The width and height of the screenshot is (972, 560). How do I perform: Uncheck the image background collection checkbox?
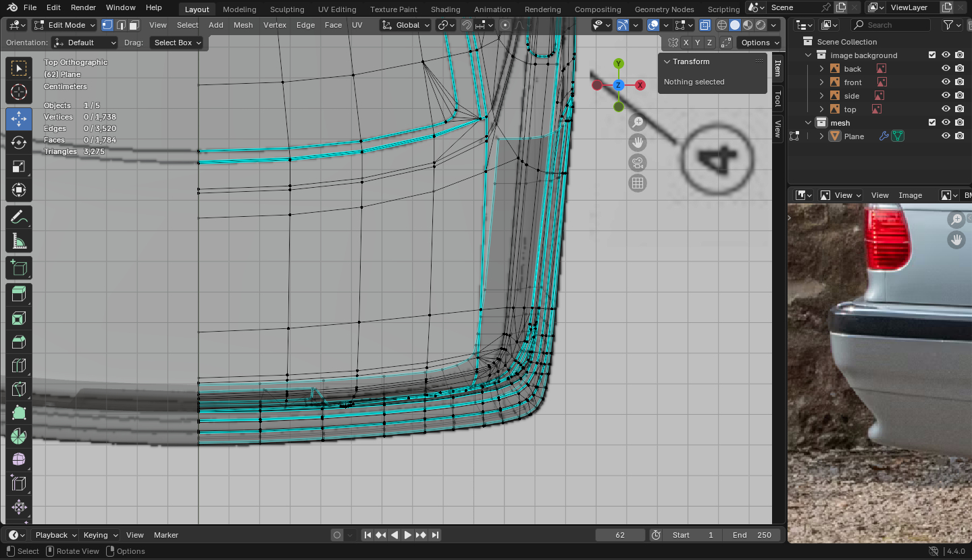932,55
